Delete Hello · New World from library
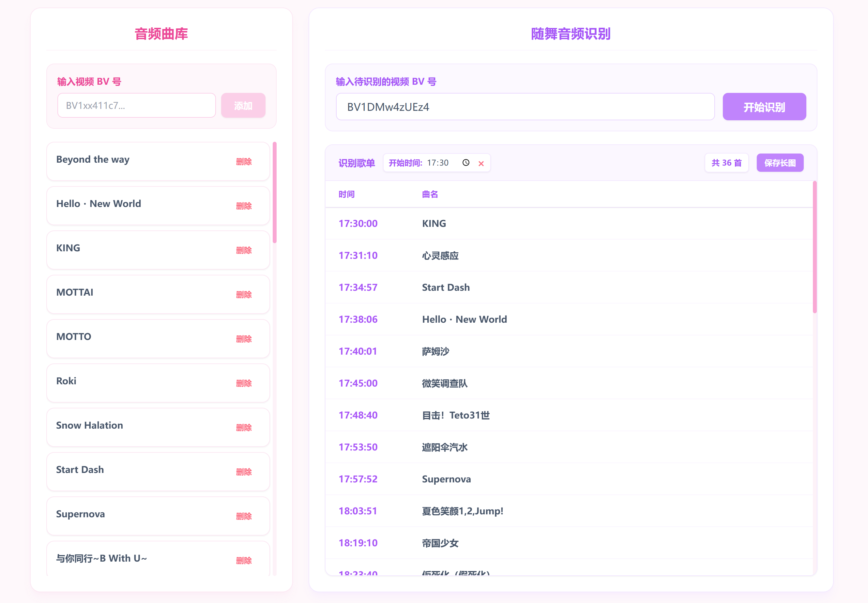The height and width of the screenshot is (603, 868). click(x=243, y=206)
